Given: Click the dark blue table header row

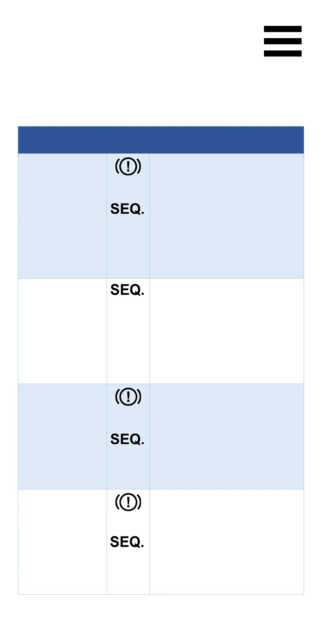Looking at the screenshot, I should pyautogui.click(x=161, y=140).
